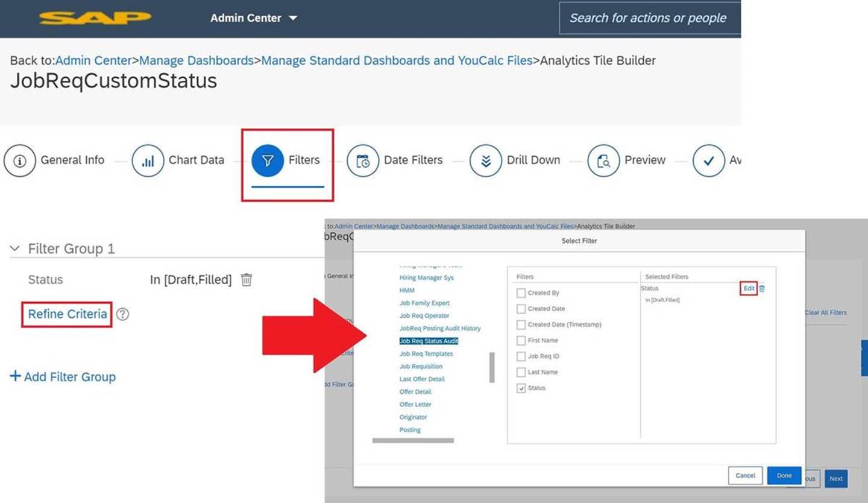Open Admin Center breadcrumb link

click(x=93, y=60)
